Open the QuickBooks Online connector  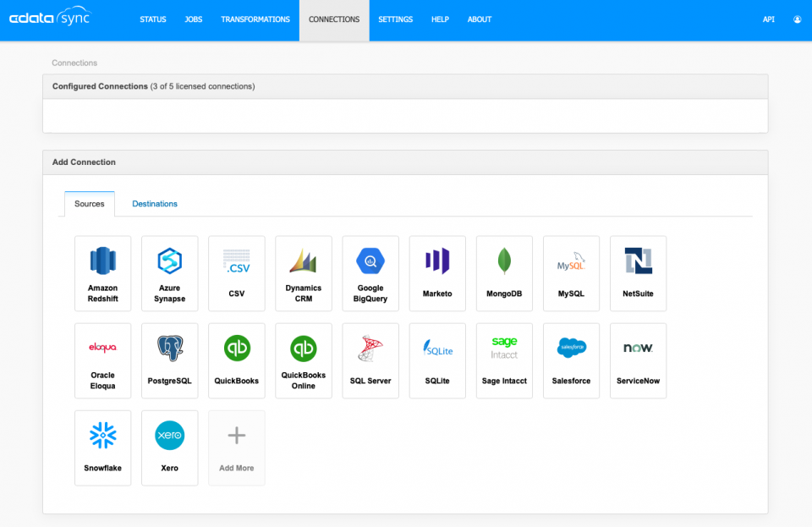pos(303,360)
